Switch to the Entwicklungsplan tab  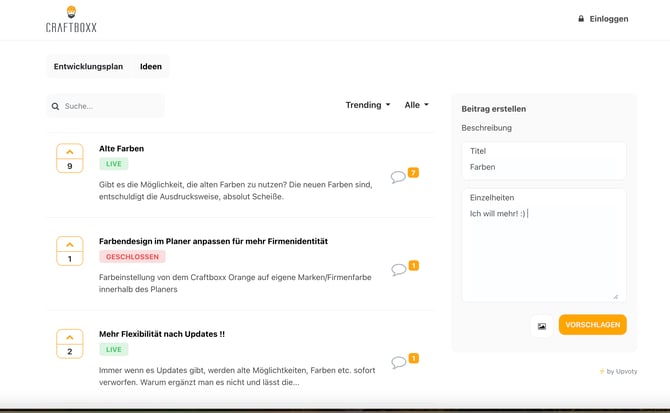tap(88, 67)
